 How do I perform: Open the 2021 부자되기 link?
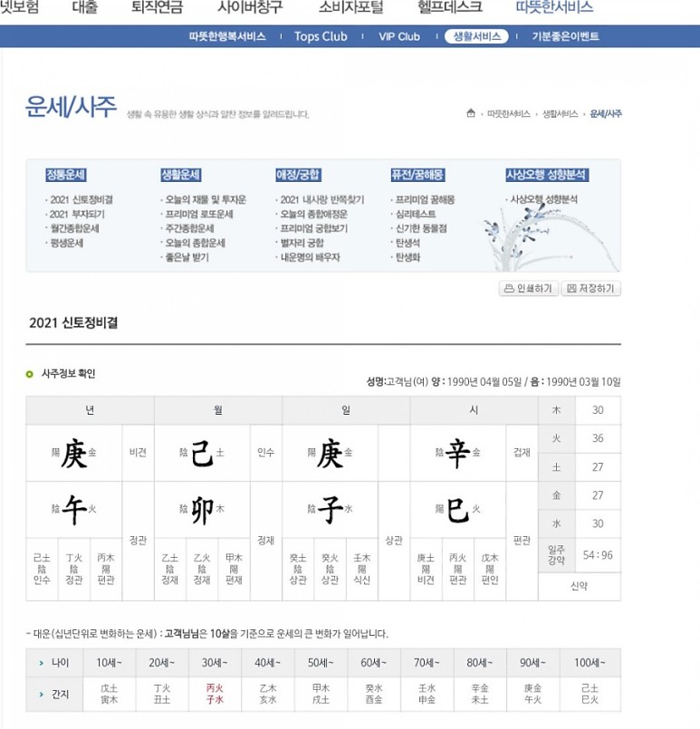pos(77,215)
